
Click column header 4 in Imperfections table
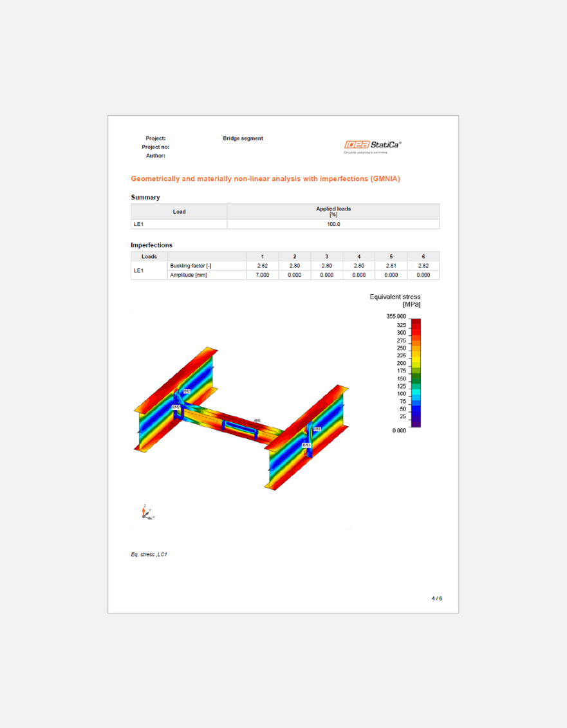(359, 257)
